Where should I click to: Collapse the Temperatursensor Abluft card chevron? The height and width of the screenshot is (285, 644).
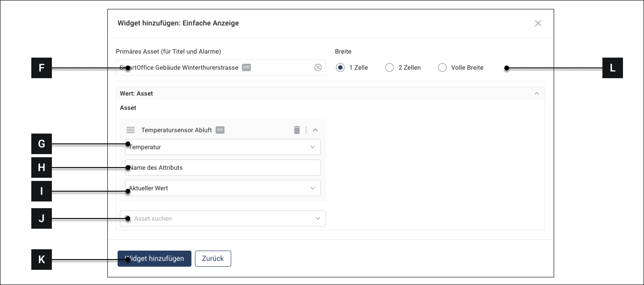coord(315,130)
